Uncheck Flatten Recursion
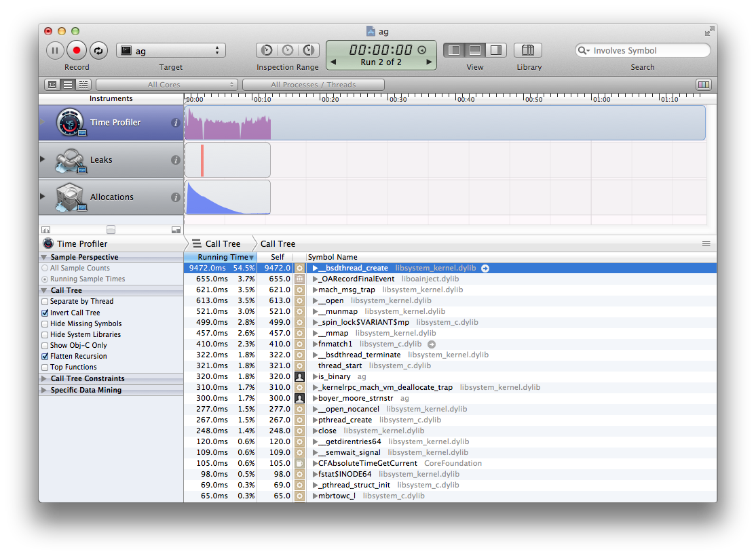The width and height of the screenshot is (756, 556). (x=45, y=357)
